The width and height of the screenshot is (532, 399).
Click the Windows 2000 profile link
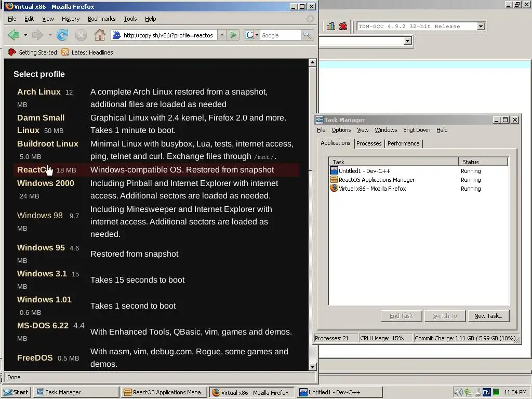tap(46, 183)
